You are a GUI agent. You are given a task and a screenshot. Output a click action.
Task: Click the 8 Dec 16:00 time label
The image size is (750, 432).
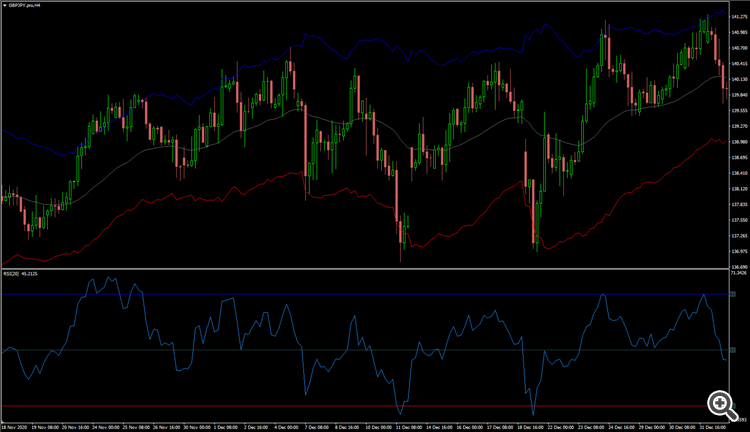click(x=347, y=427)
